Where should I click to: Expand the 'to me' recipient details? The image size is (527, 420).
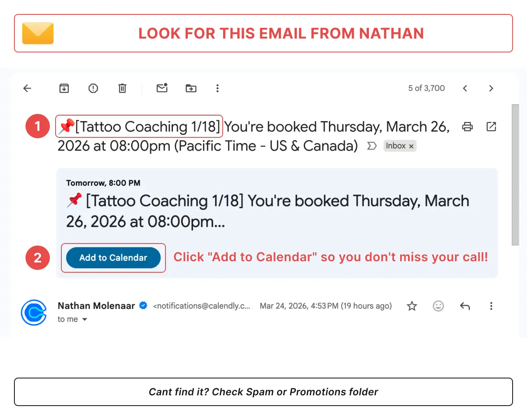tap(84, 319)
